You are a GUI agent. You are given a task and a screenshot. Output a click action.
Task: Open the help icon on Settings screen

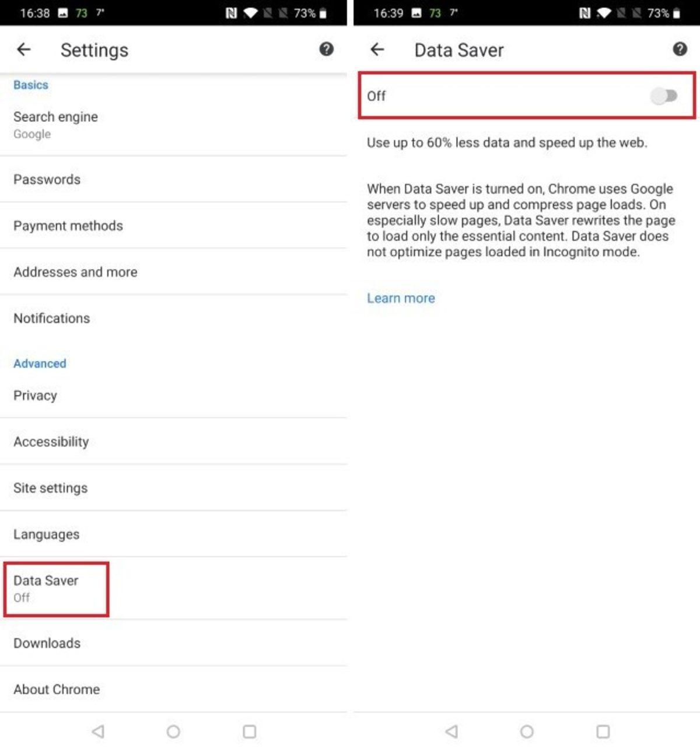point(327,50)
